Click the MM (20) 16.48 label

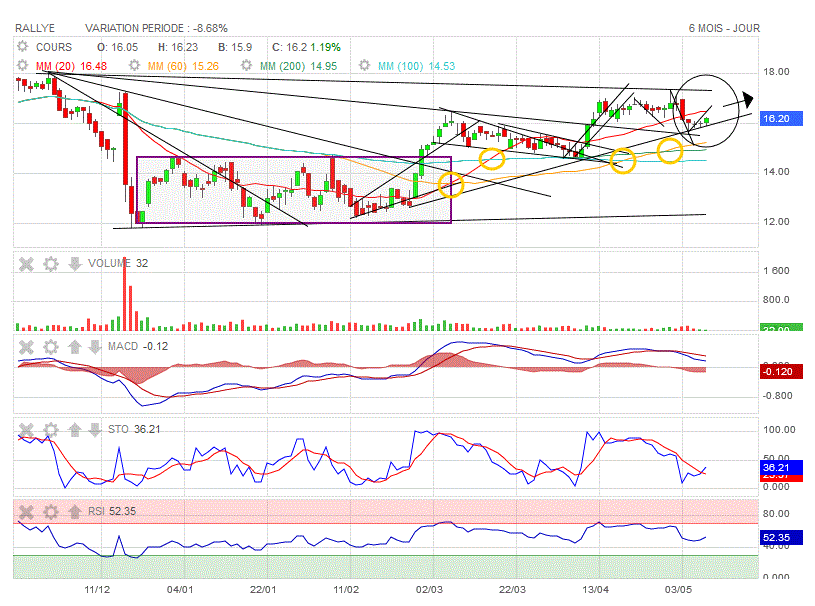pos(71,66)
